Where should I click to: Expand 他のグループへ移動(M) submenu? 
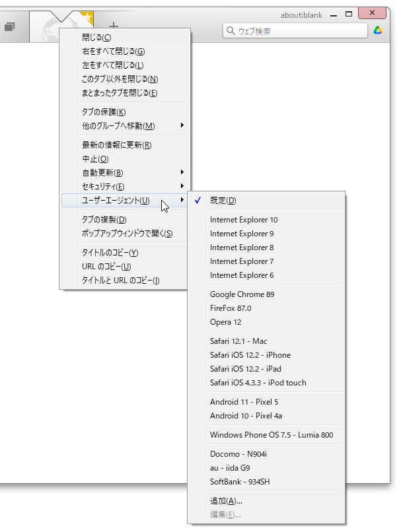coord(124,126)
